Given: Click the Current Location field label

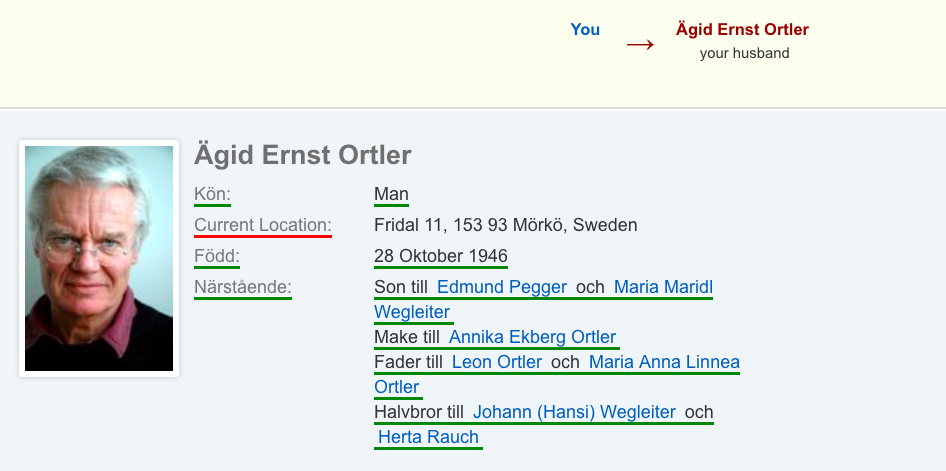Looking at the screenshot, I should click(263, 225).
